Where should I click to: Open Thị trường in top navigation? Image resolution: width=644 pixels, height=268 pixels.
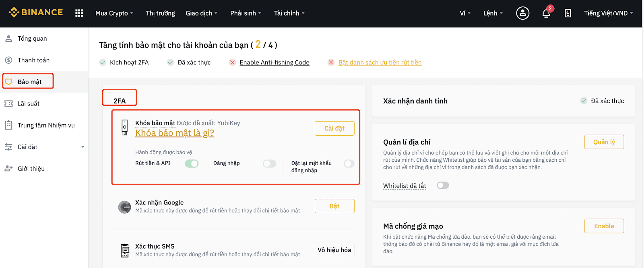pyautogui.click(x=160, y=13)
